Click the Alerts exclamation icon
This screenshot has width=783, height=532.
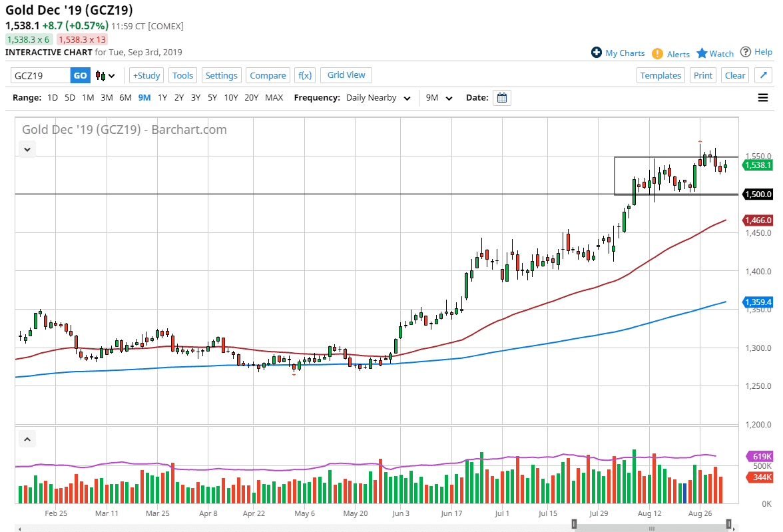pyautogui.click(x=657, y=53)
